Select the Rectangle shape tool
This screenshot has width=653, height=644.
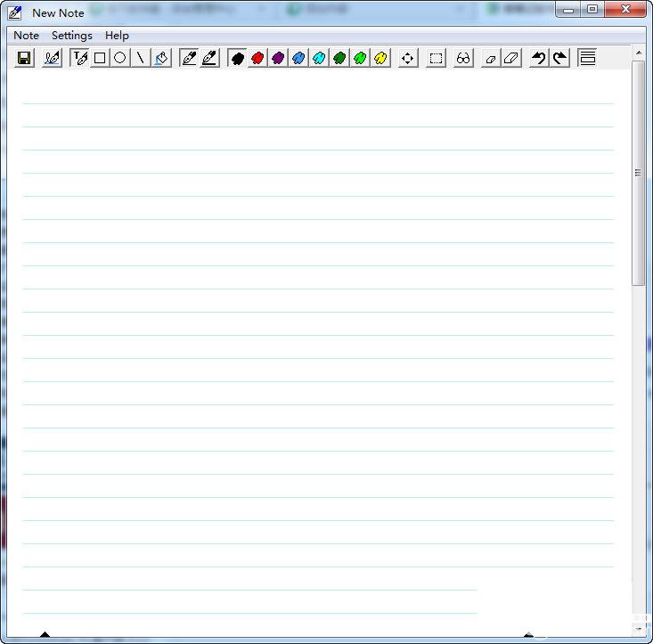[100, 58]
